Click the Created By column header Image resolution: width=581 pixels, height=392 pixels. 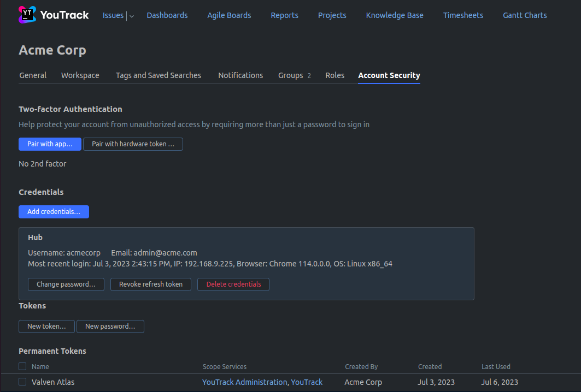click(x=361, y=366)
